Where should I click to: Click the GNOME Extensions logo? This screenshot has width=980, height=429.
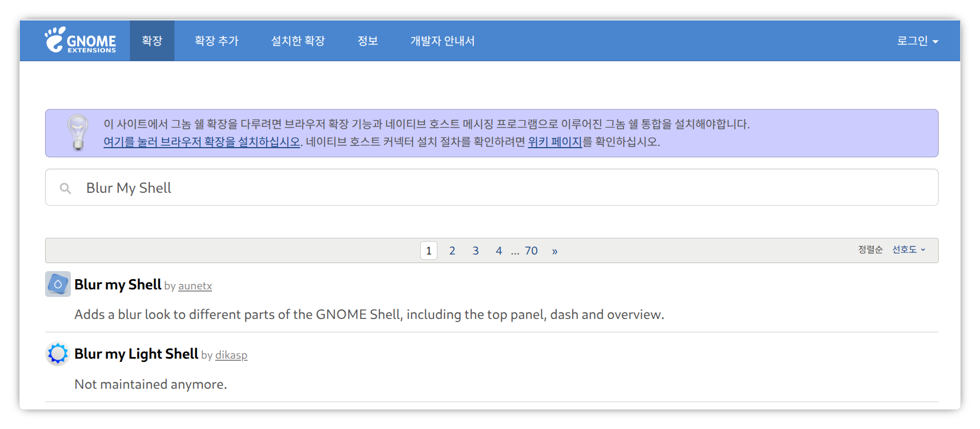[81, 40]
